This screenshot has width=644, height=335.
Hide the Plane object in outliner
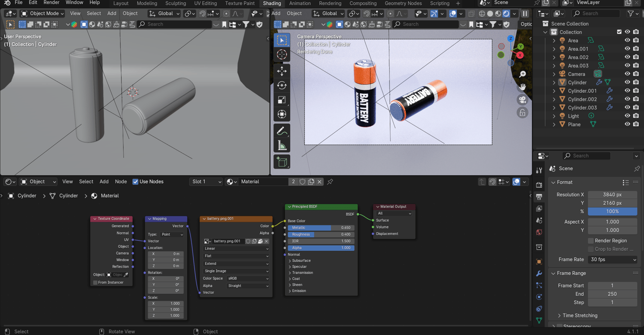(x=627, y=125)
